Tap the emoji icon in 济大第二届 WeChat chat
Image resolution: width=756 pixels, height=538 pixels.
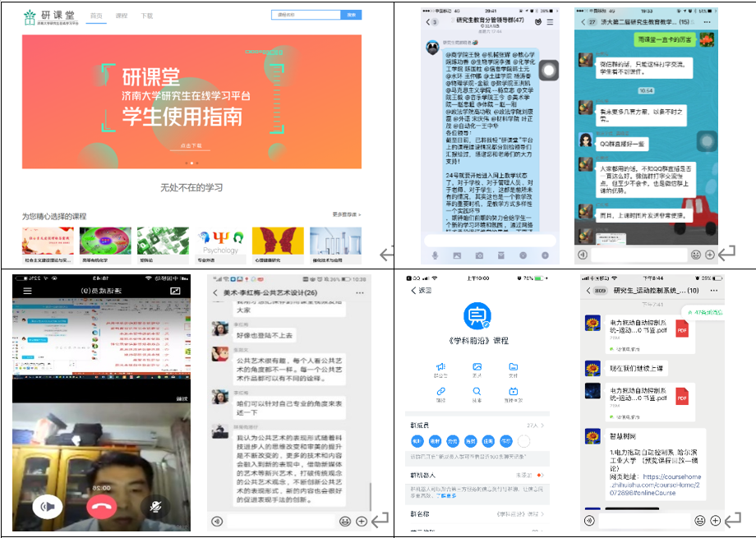[696, 255]
